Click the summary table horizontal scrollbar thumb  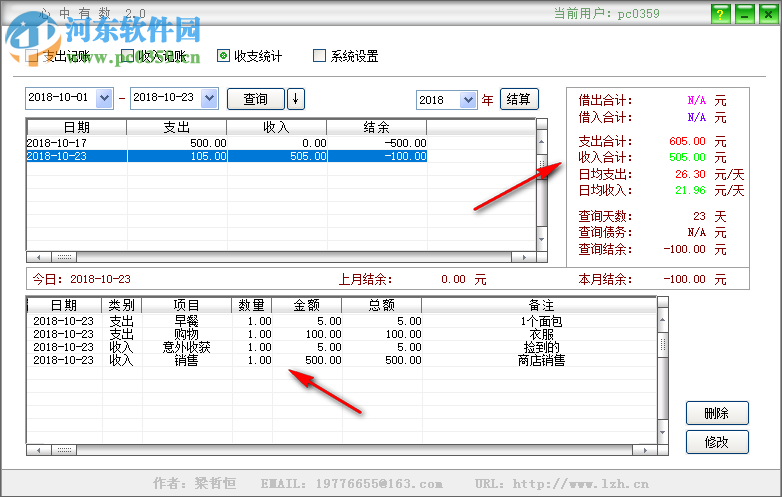pyautogui.click(x=64, y=257)
